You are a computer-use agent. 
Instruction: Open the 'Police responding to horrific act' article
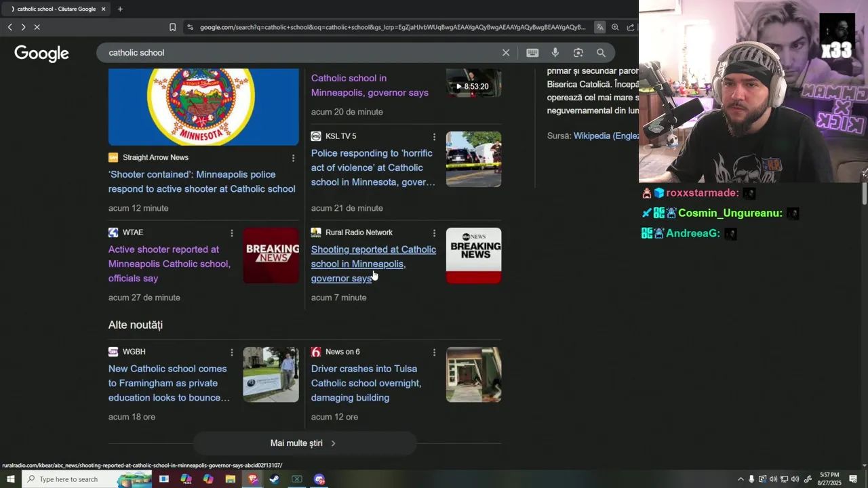pyautogui.click(x=373, y=168)
